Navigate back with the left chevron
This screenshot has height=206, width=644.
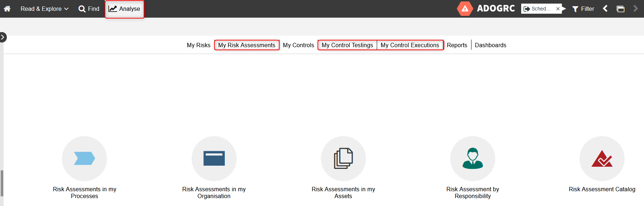click(x=605, y=9)
